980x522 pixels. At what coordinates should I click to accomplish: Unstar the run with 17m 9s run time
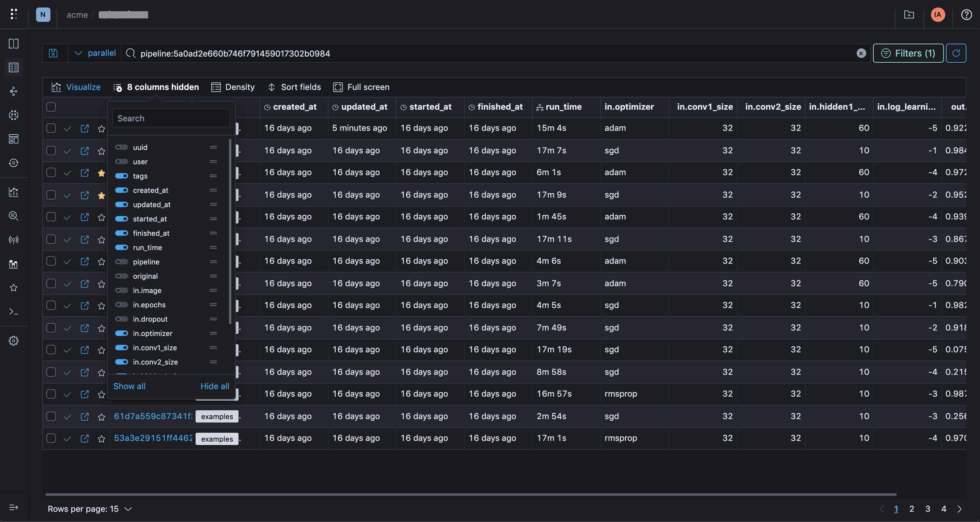coord(101,195)
